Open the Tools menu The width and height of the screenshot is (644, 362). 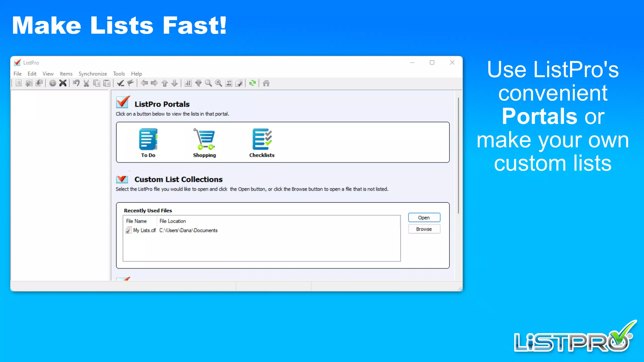coord(119,74)
